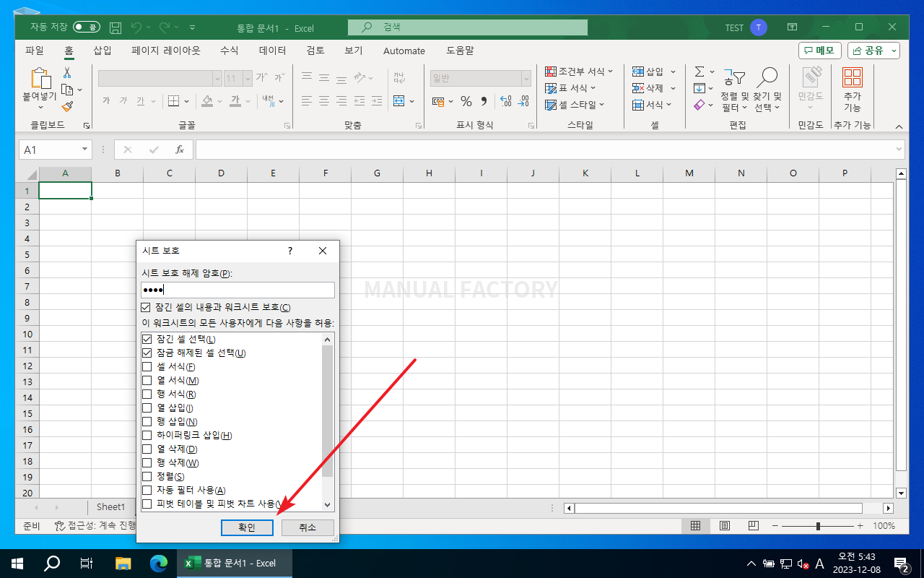Open the 파일 (File) tab
The width and height of the screenshot is (924, 578).
click(x=35, y=51)
